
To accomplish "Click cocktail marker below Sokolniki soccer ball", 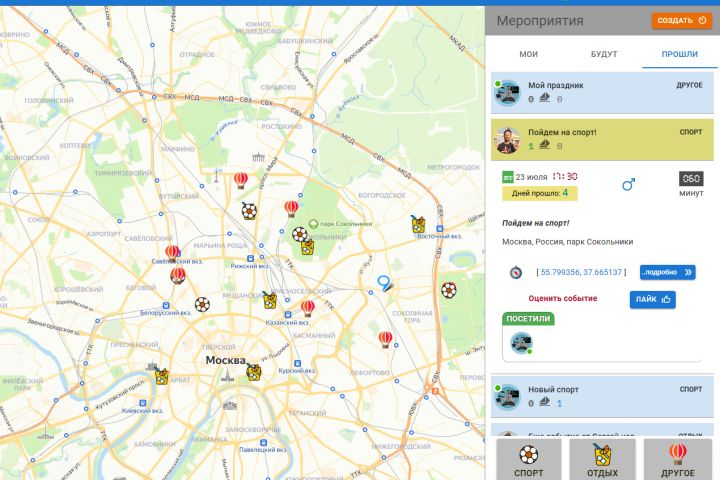I will [307, 247].
